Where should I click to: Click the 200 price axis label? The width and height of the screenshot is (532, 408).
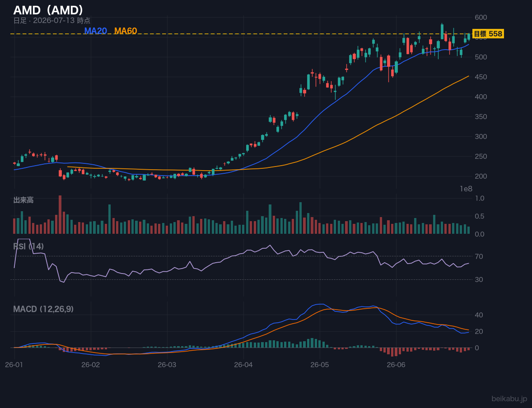tap(481, 176)
